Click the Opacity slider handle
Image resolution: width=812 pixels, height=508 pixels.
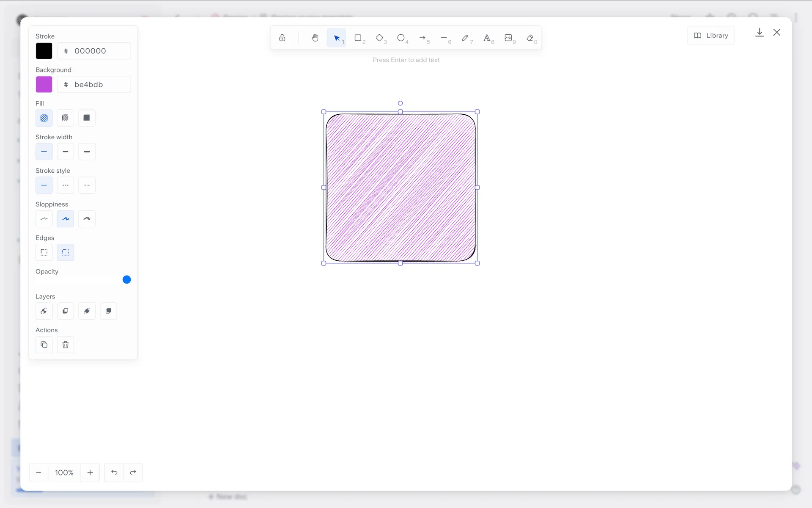(126, 279)
